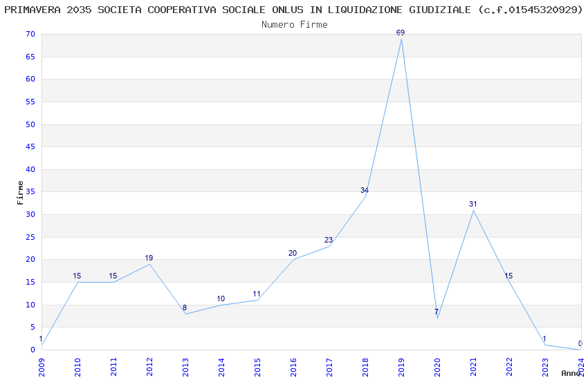Click the x-axis year 2014
Image resolution: width=588 pixels, height=380 pixels.
click(221, 367)
